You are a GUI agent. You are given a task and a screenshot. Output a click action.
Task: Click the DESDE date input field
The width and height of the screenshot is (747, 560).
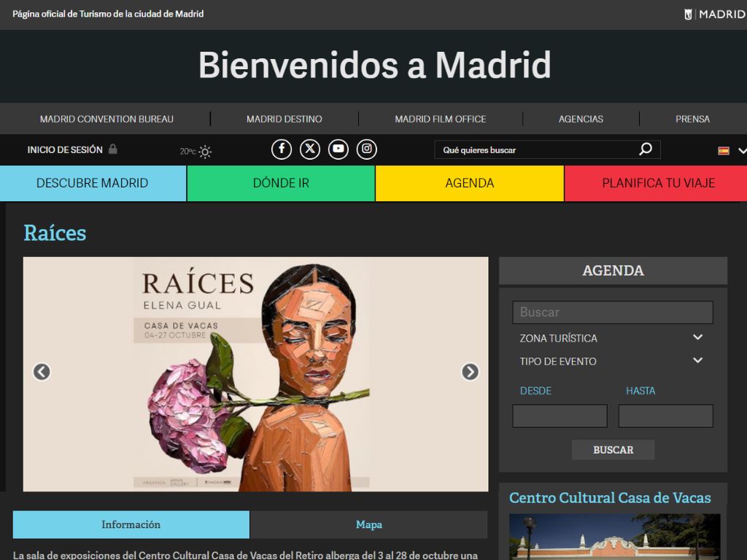[x=560, y=416]
